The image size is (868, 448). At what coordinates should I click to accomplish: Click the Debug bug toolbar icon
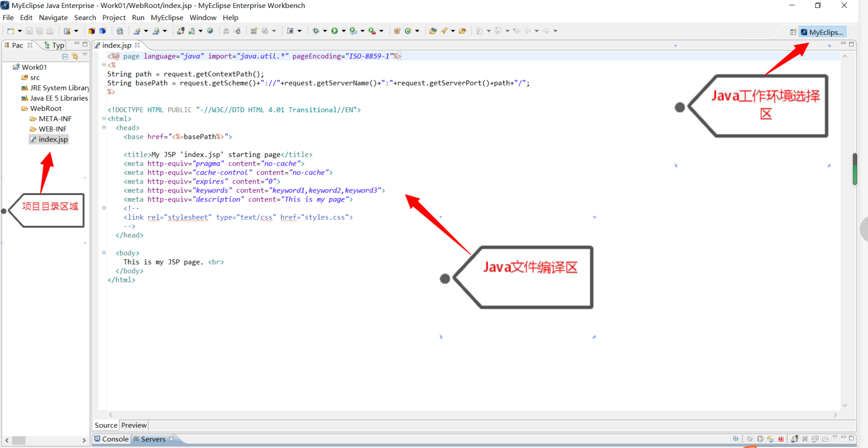(315, 31)
